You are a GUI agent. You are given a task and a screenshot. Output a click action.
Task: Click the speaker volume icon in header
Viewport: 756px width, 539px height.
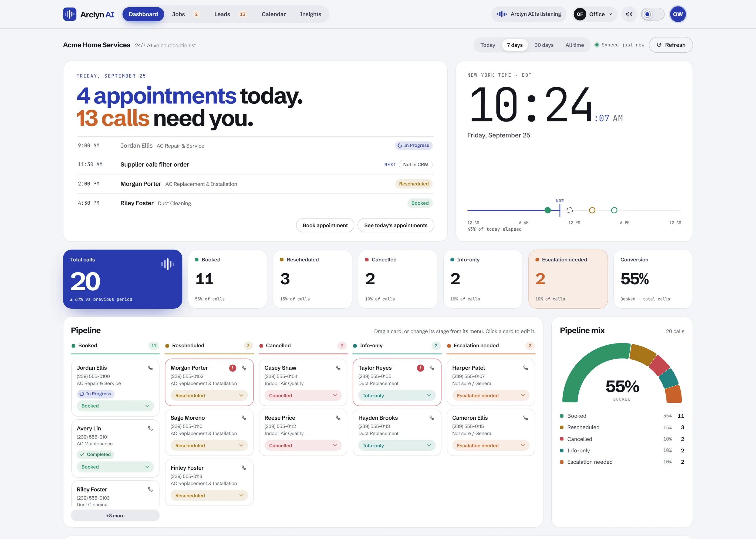coord(629,14)
